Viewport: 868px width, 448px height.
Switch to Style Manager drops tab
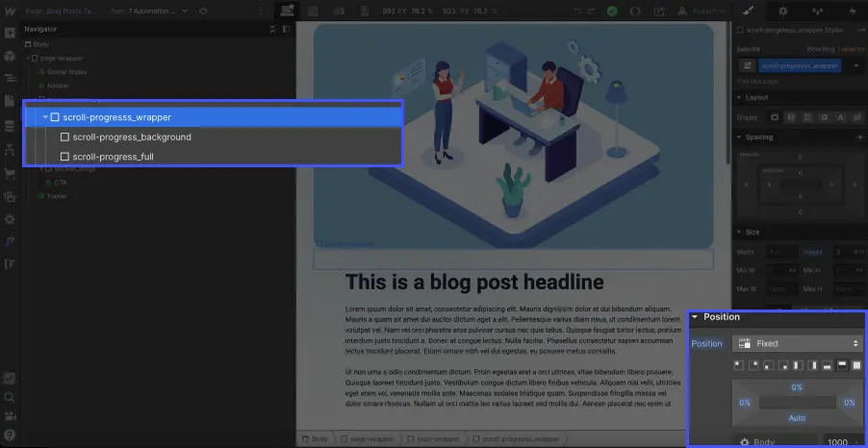[x=817, y=12]
